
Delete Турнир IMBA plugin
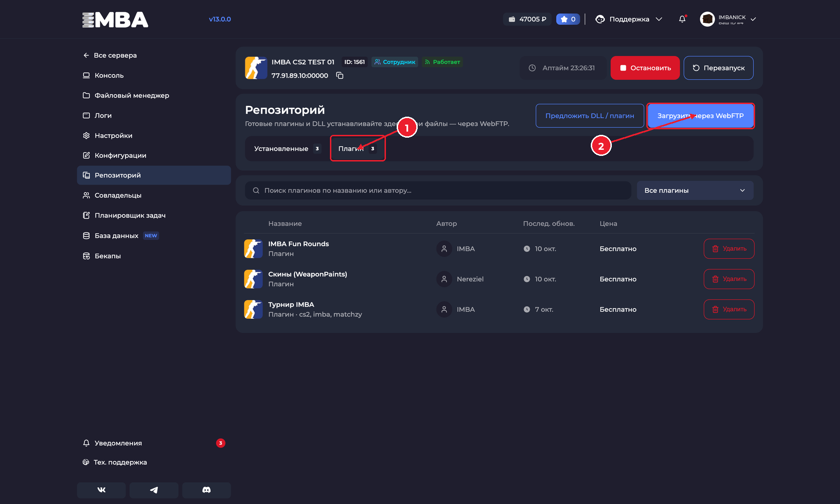729,309
